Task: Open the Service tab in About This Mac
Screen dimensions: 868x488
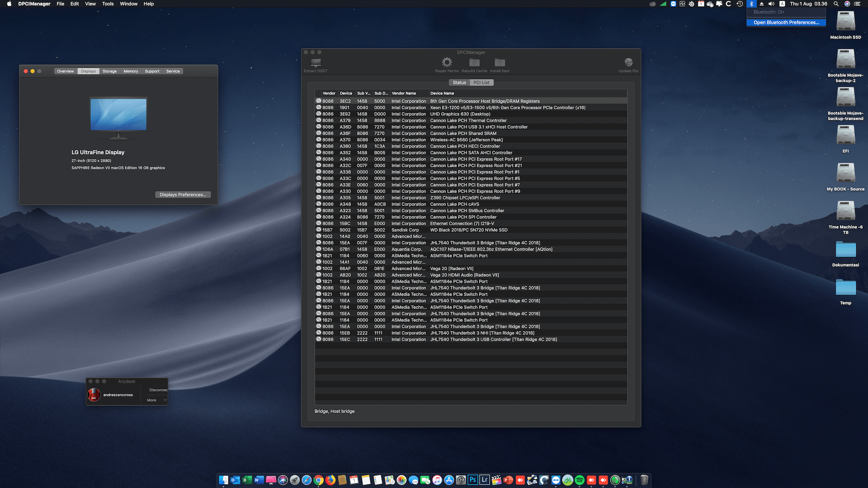Action: coord(173,71)
